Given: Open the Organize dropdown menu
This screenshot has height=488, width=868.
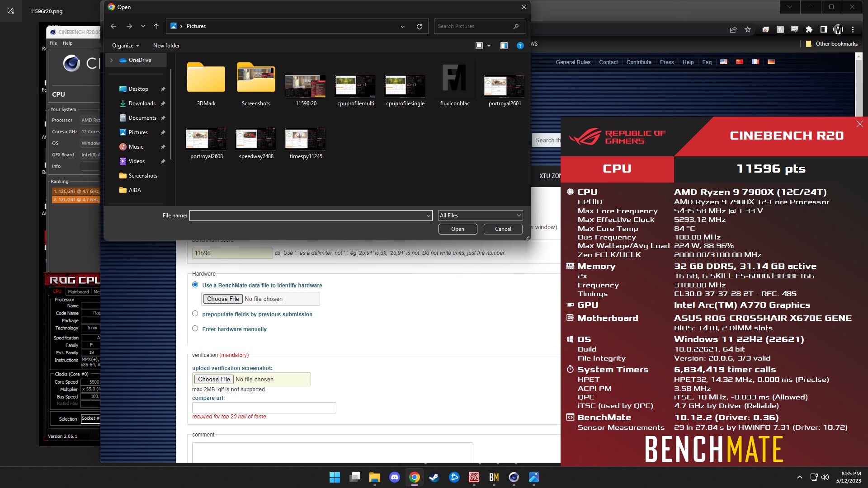Looking at the screenshot, I should [126, 46].
